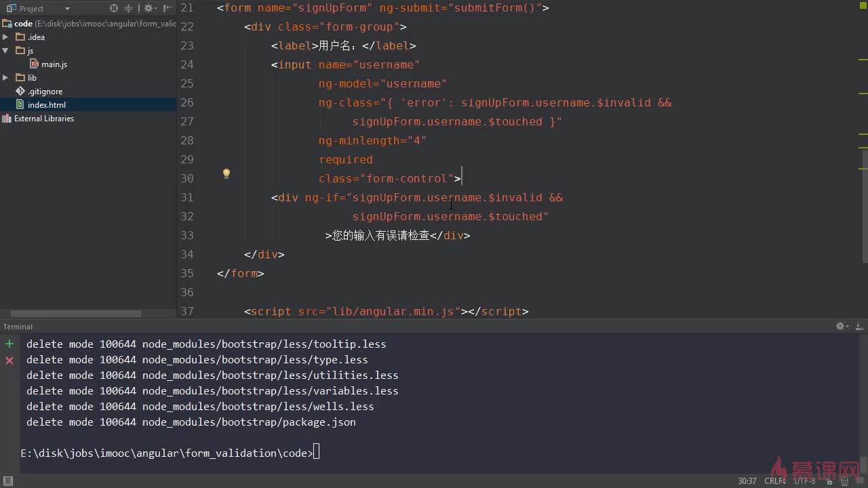Viewport: 868px width, 488px height.
Task: Collapse all with the Project toolbar icon
Action: (129, 8)
